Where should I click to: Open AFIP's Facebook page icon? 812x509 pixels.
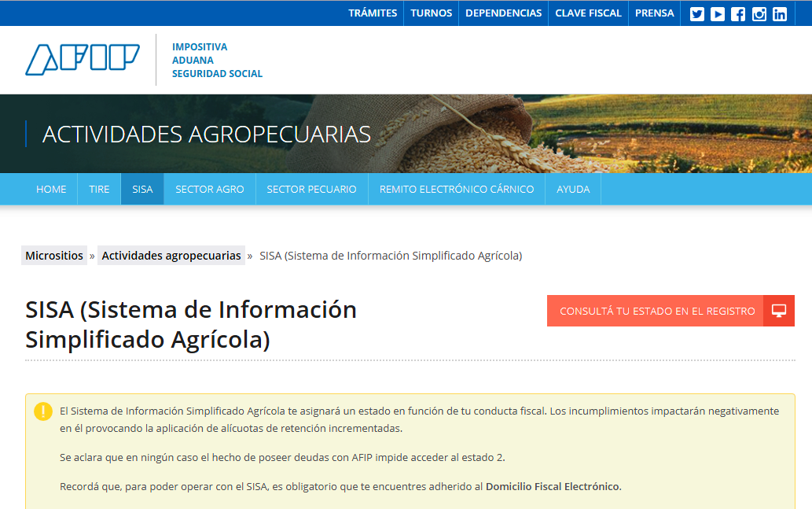[x=738, y=13]
